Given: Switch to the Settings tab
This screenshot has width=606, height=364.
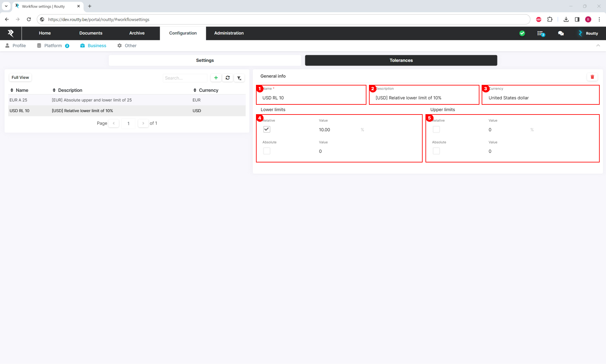Looking at the screenshot, I should (x=205, y=60).
